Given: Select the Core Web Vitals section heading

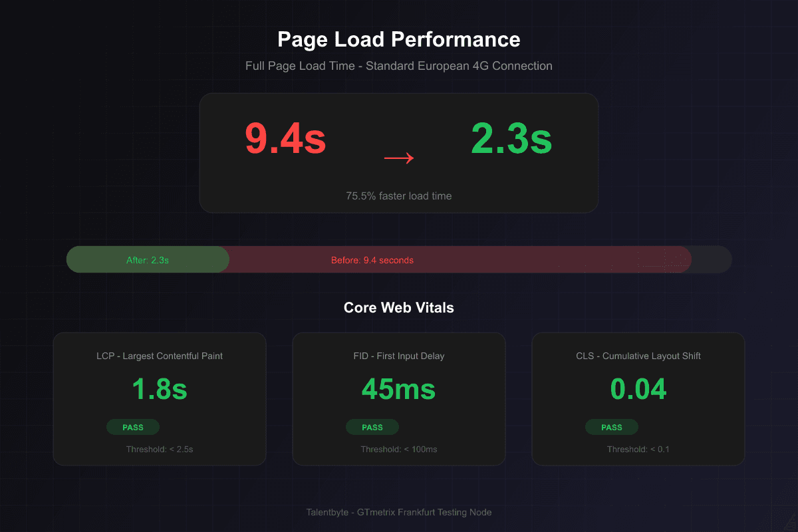Looking at the screenshot, I should tap(398, 307).
